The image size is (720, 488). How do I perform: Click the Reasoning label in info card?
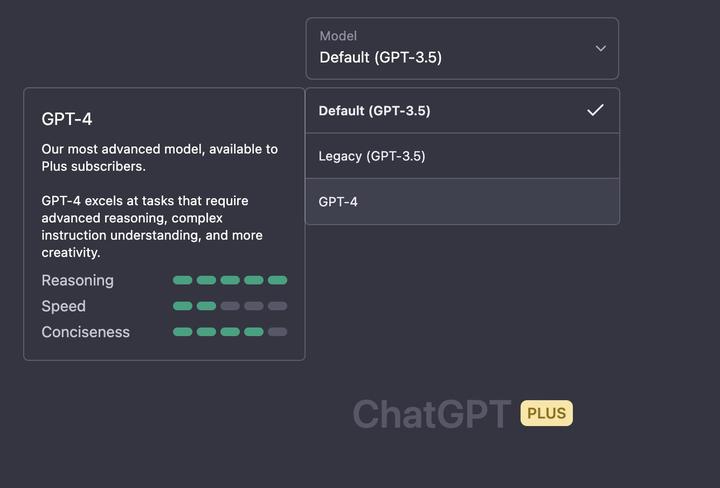[x=78, y=281]
